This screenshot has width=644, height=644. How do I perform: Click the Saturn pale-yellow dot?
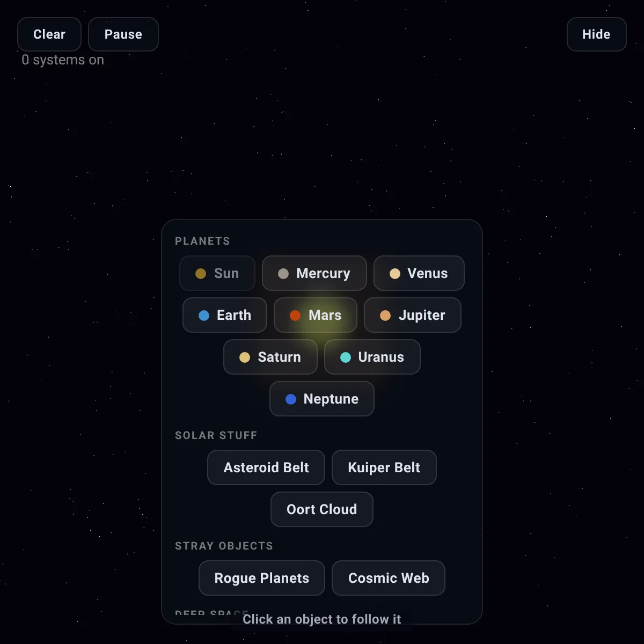[x=245, y=357]
